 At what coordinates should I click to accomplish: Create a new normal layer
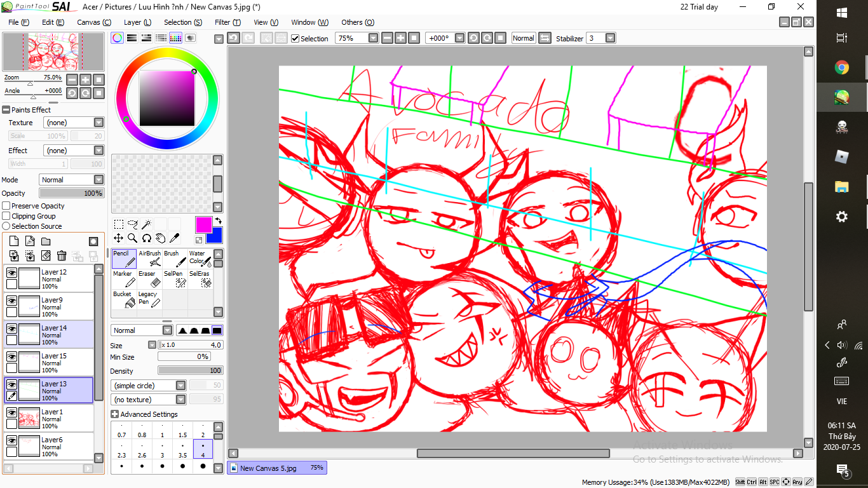pos(14,241)
